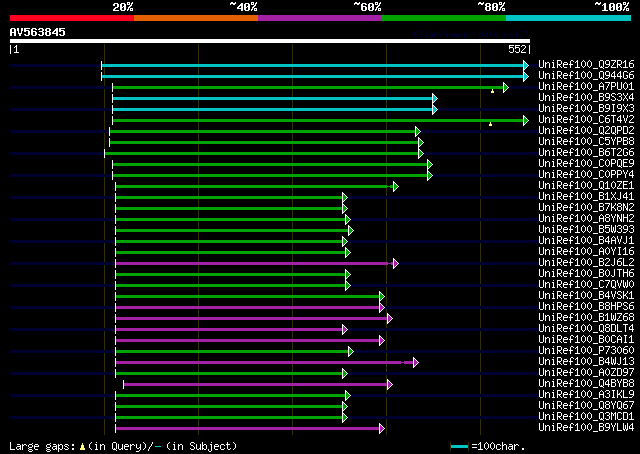The height and width of the screenshot is (454, 640).
Task: Select the UniRef100_B4VSK1 label
Action: [x=586, y=296]
